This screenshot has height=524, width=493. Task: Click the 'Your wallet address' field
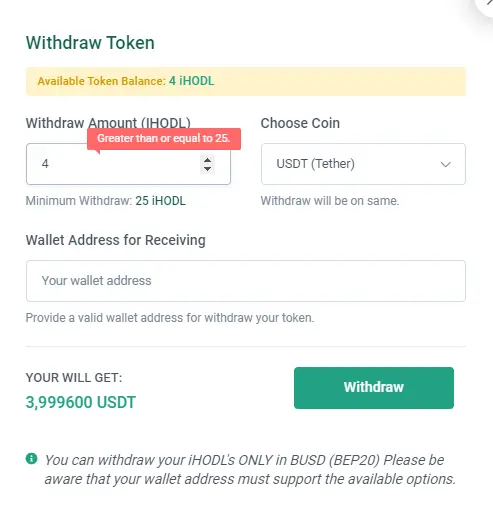coord(246,281)
